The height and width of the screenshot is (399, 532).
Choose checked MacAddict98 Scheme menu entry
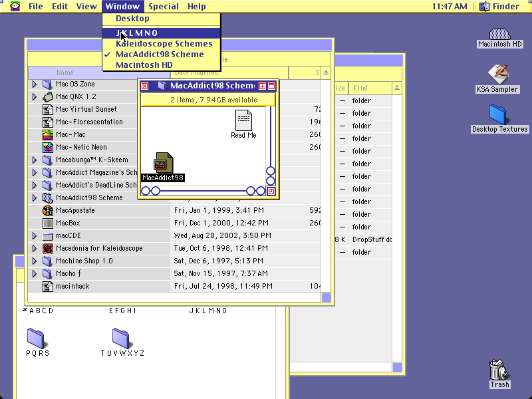(162, 55)
